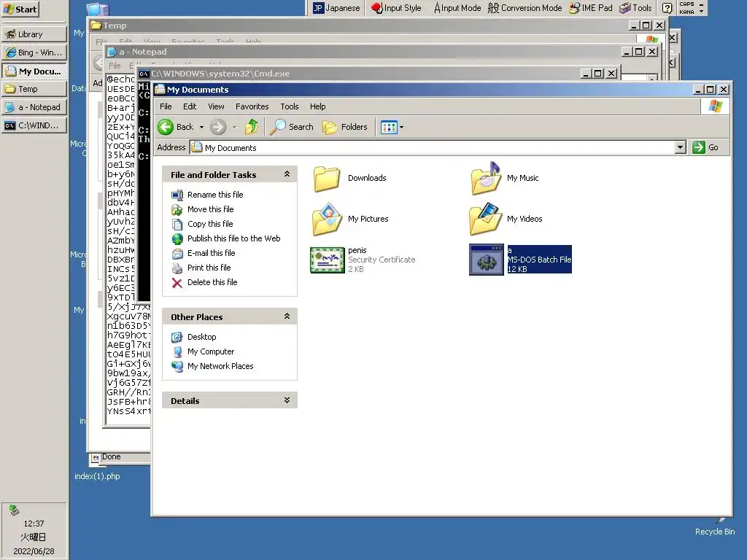This screenshot has width=747, height=560.
Task: Click the Publish to Web globe icon
Action: pos(177,239)
